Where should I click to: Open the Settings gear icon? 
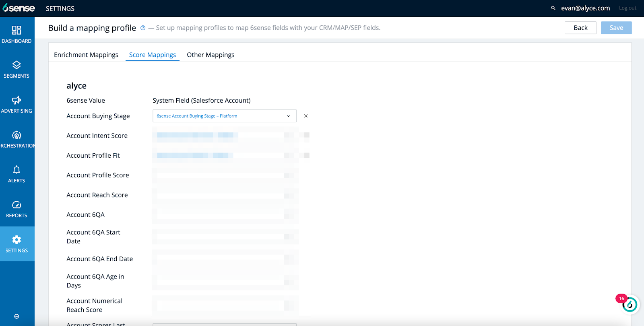click(x=17, y=240)
